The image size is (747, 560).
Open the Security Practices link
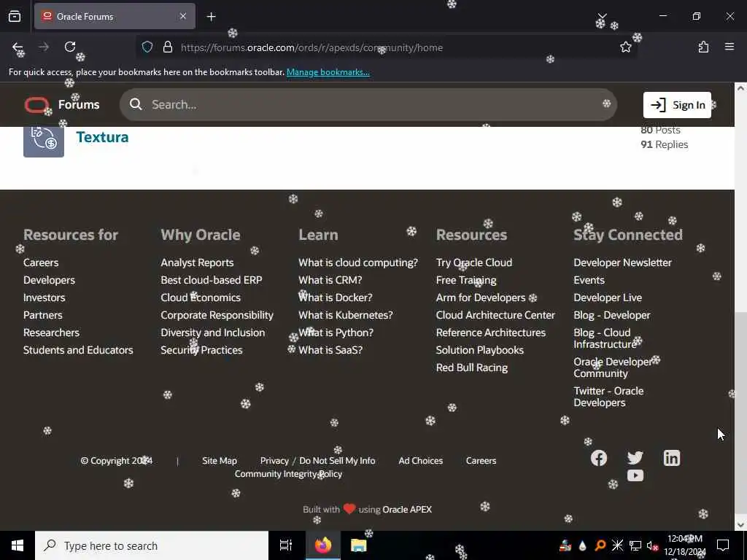[201, 350]
